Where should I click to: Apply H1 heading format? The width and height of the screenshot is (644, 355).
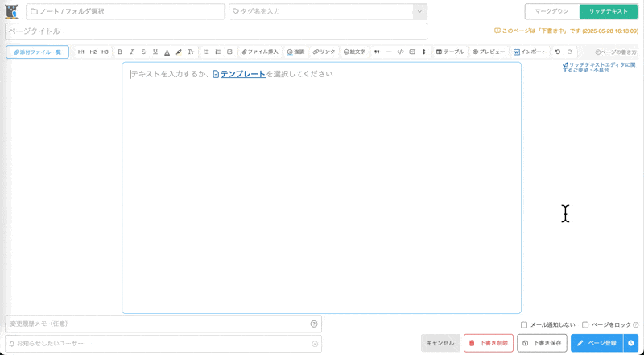(x=81, y=52)
